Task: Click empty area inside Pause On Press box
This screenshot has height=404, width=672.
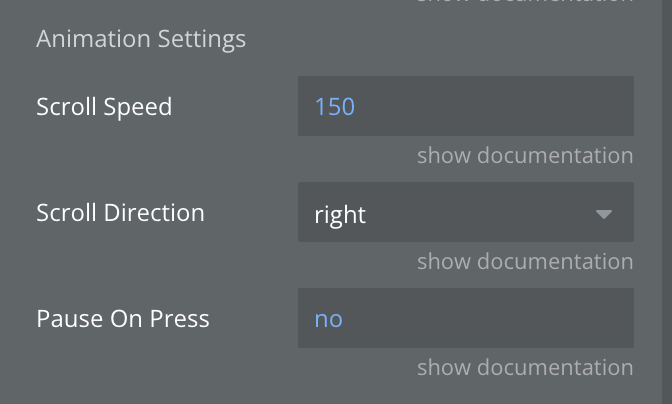Action: click(520, 318)
